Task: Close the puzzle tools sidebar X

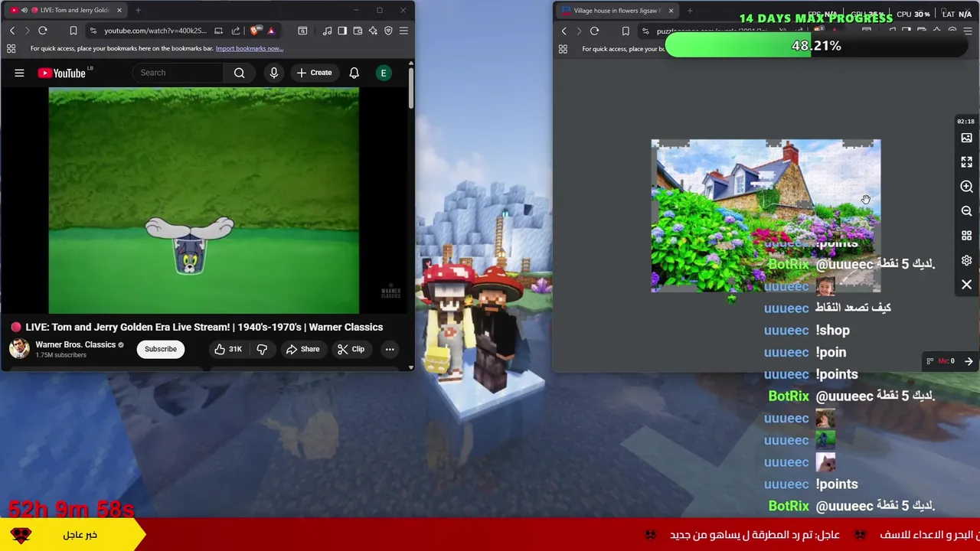Action: point(966,285)
